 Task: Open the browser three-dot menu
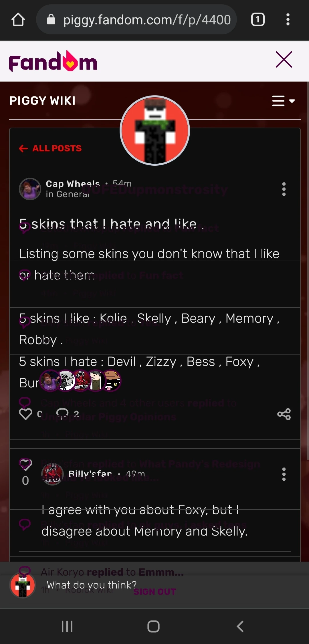coord(288,20)
